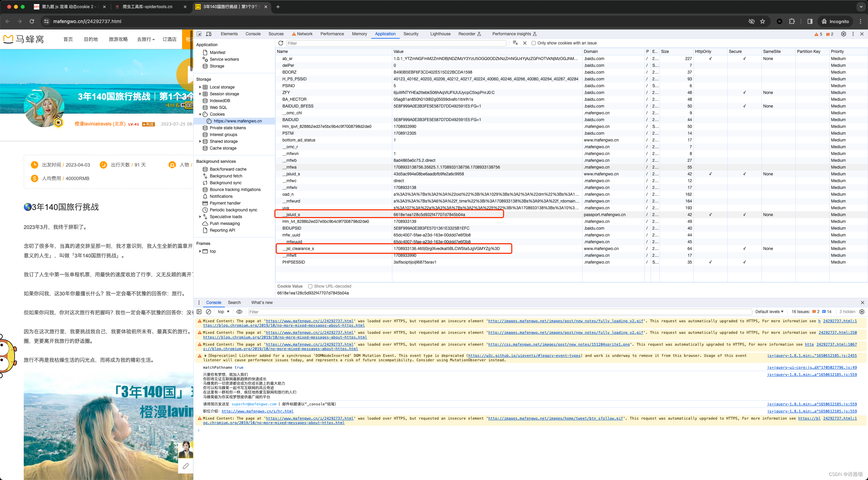Open DevTools more options menu

click(853, 34)
